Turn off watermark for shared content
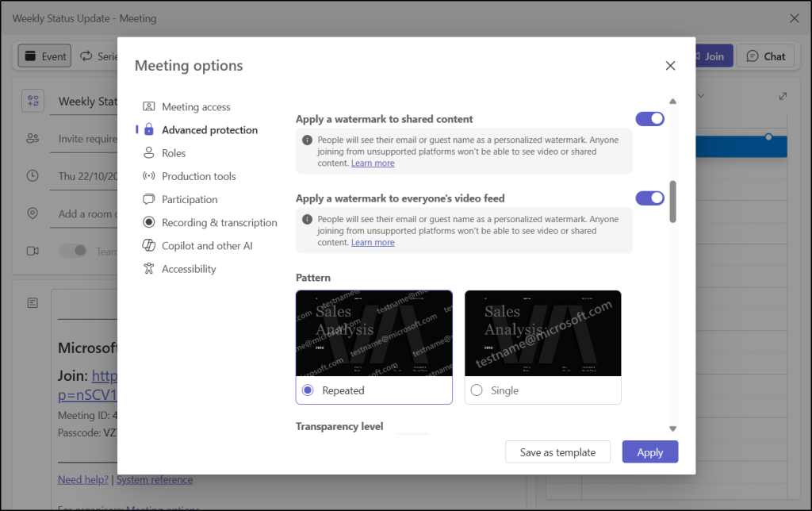 pyautogui.click(x=650, y=119)
